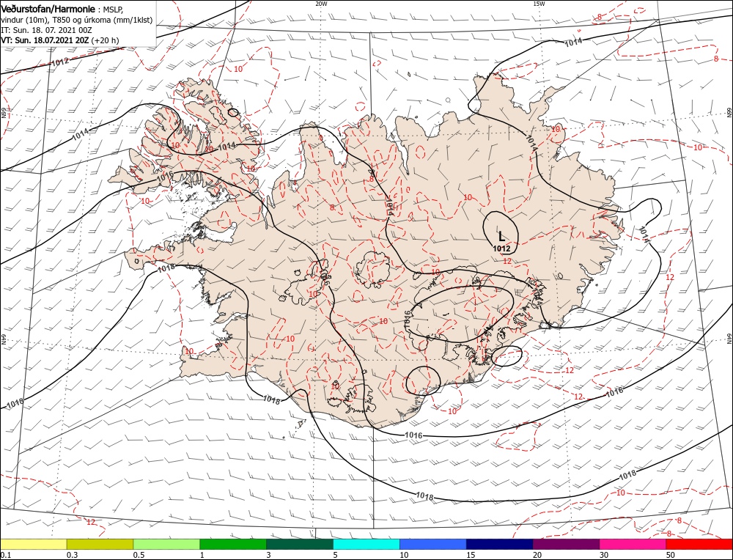The width and height of the screenshot is (733, 560).
Task: Click the "30" legend value
Action: [604, 555]
